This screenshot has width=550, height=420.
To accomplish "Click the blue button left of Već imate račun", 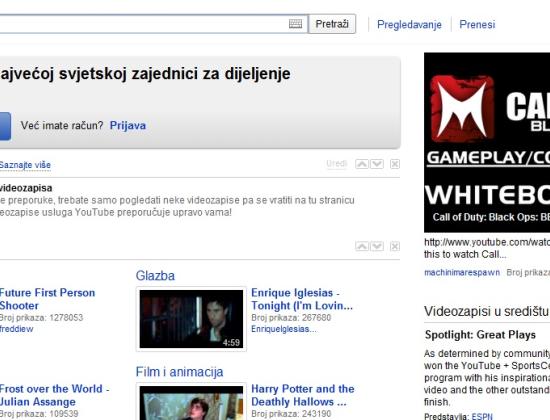I will point(5,126).
